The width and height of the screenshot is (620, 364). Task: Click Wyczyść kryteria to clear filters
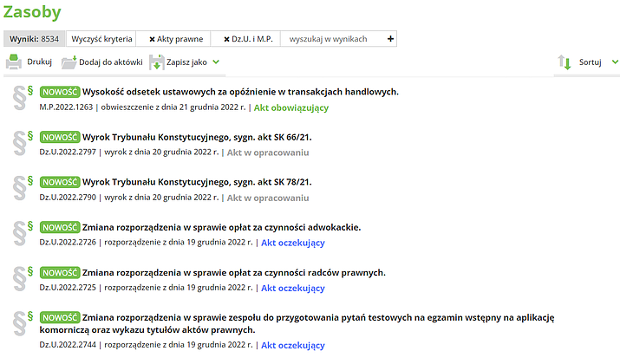click(101, 39)
